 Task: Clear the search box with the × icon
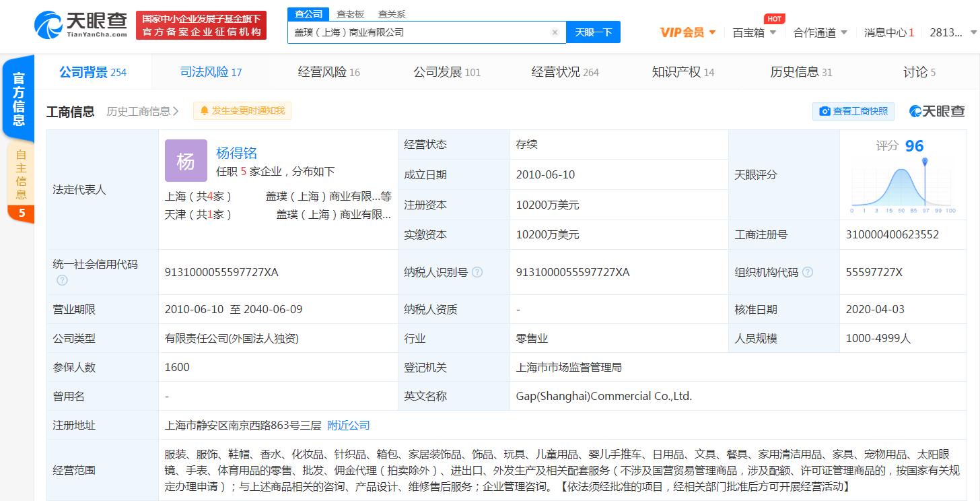tap(554, 32)
